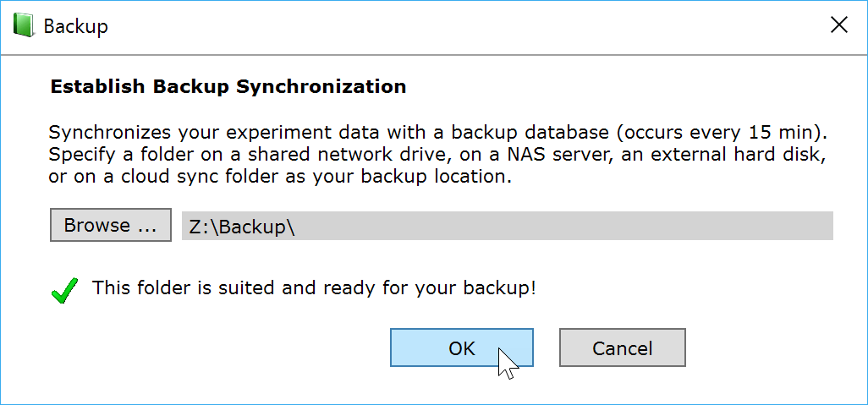868x405 pixels.
Task: Click the Z:\Backup\ path field
Action: coord(507,226)
